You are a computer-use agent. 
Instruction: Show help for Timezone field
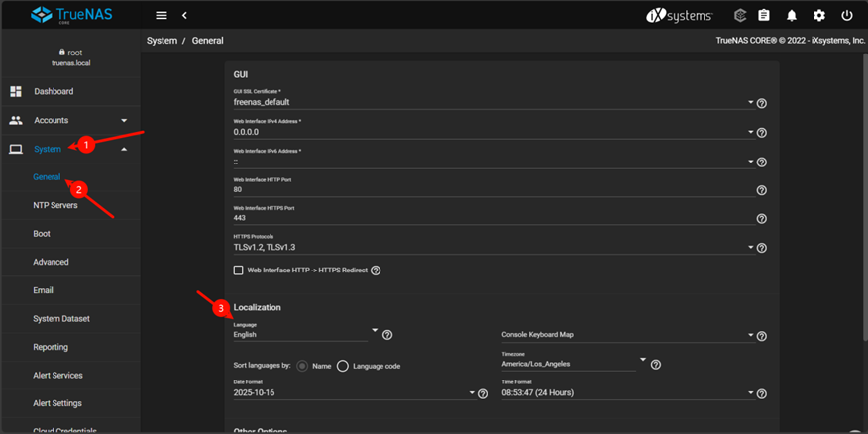click(656, 365)
